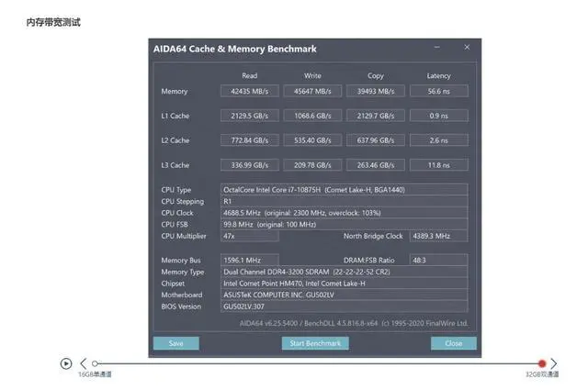
Task: Click L2 Cache Write value 535.40 GB/s
Action: [312, 140]
